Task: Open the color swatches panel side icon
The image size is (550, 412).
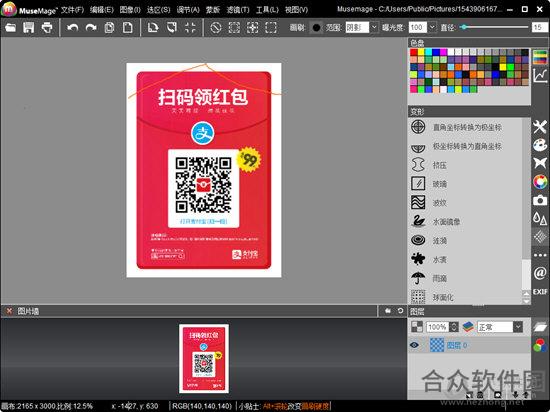Action: pyautogui.click(x=540, y=57)
